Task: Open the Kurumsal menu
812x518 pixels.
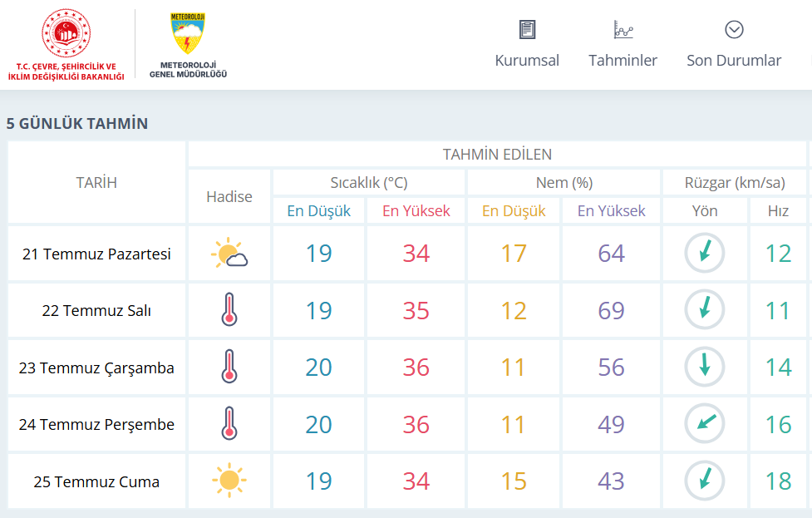Action: coord(527,61)
